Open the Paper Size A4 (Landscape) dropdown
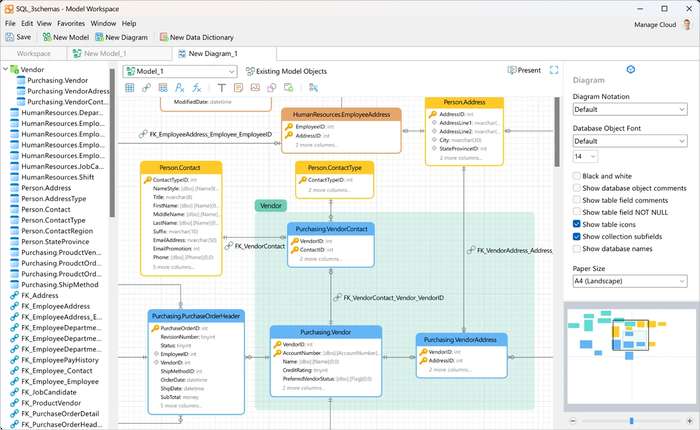The image size is (700, 430). (x=630, y=281)
